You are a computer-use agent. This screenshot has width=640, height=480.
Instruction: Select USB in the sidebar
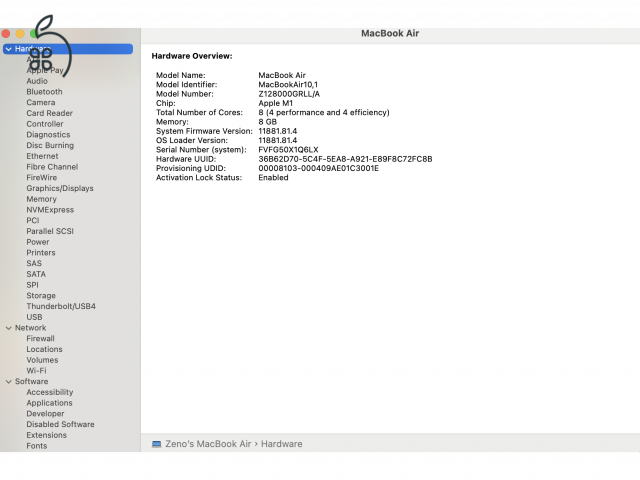(34, 317)
